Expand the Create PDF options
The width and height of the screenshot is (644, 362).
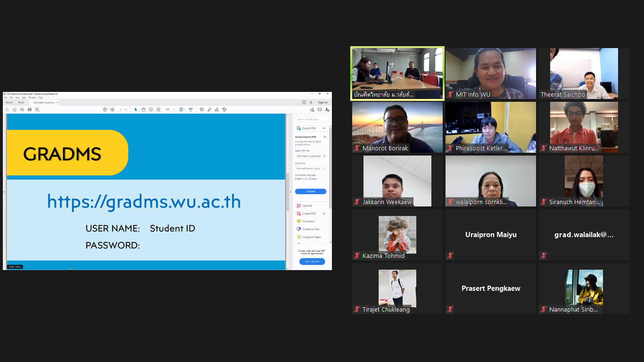324,214
